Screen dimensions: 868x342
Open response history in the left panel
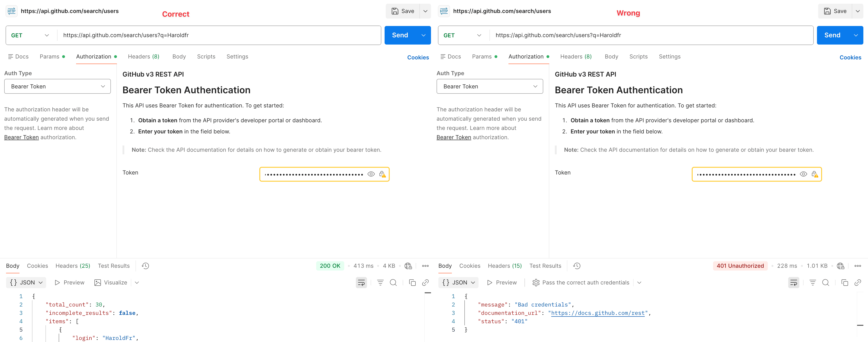(x=145, y=266)
